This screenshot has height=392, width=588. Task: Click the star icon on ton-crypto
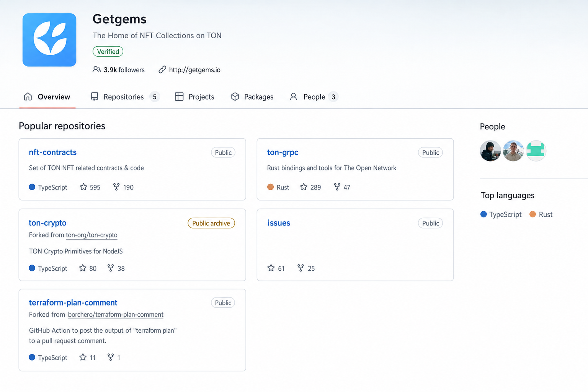[83, 268]
